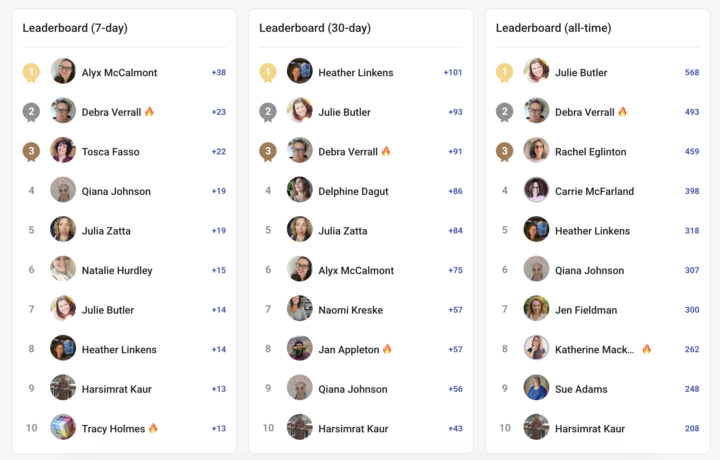Image resolution: width=720 pixels, height=460 pixels.
Task: Open Tosca Fasso's profile name link
Action: click(111, 152)
